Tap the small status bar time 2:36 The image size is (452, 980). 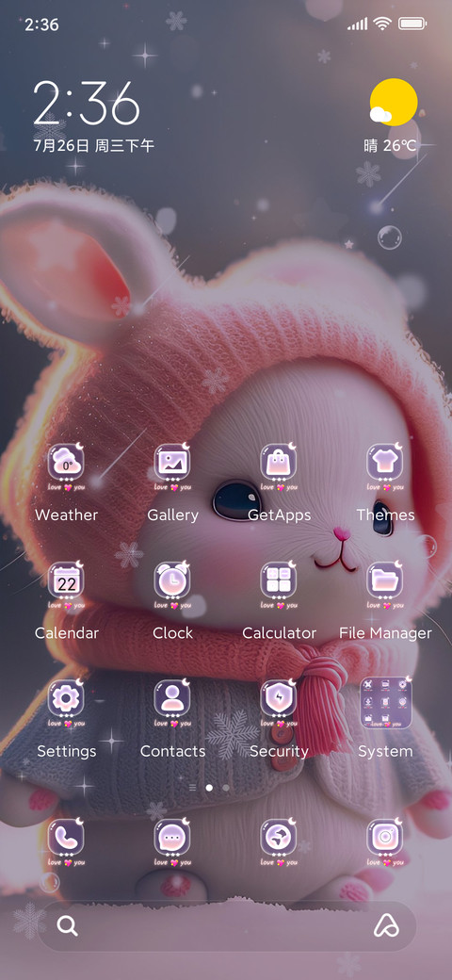(41, 25)
